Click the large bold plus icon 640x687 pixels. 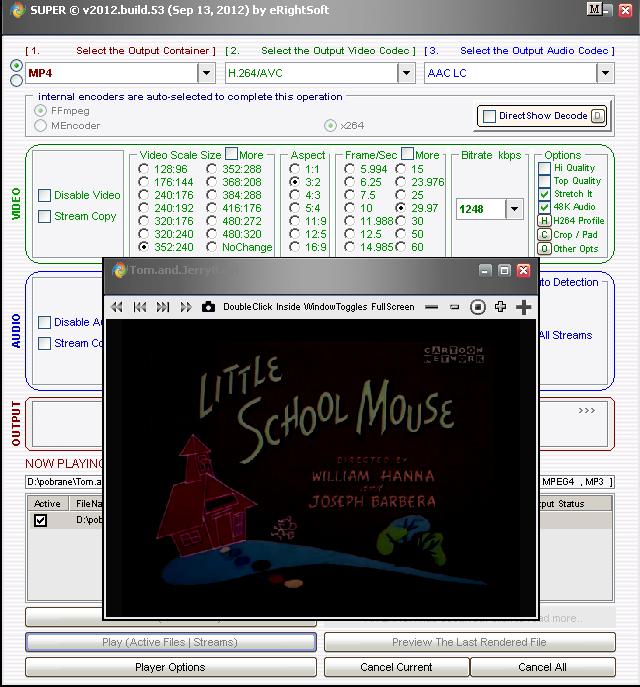click(523, 307)
